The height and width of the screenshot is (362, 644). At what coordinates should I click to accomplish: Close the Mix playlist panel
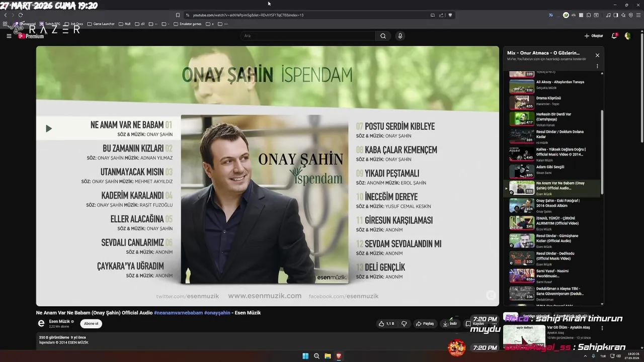597,55
